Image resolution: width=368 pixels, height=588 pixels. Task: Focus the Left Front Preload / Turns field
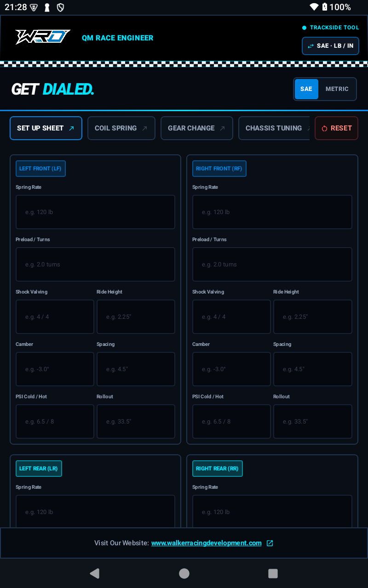(95, 265)
